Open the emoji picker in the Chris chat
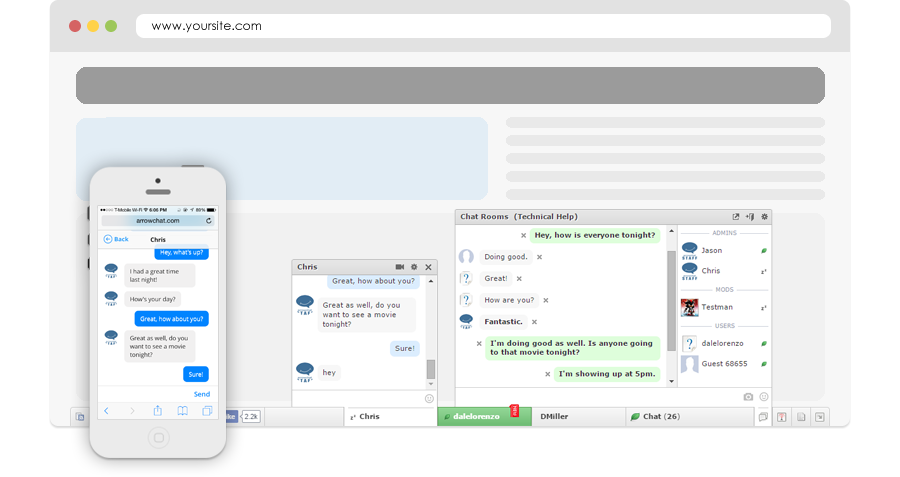 [429, 398]
